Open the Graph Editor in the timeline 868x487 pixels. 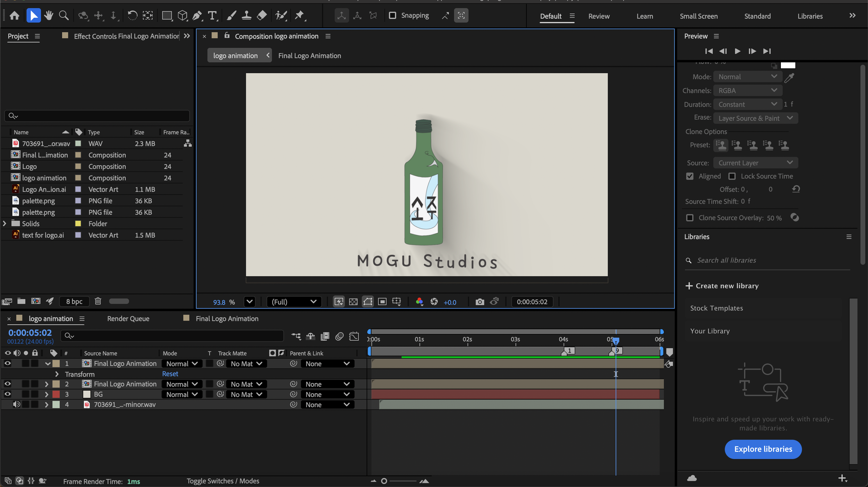[354, 336]
